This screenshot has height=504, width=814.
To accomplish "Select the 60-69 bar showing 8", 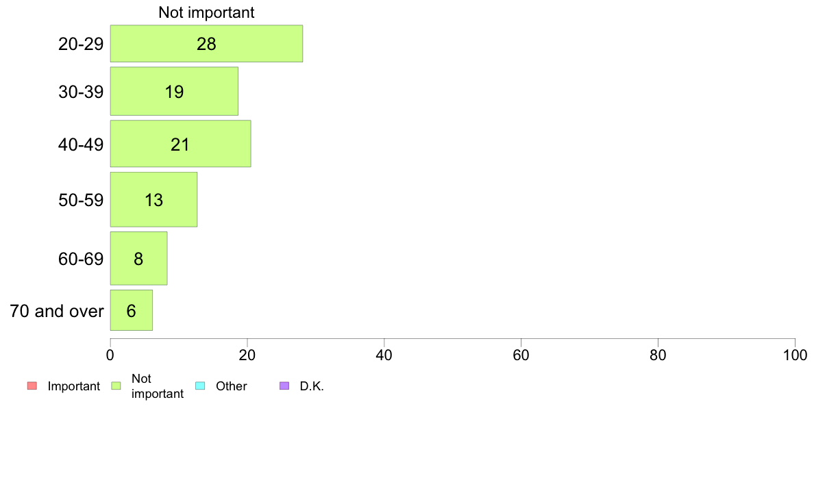I will (x=138, y=259).
